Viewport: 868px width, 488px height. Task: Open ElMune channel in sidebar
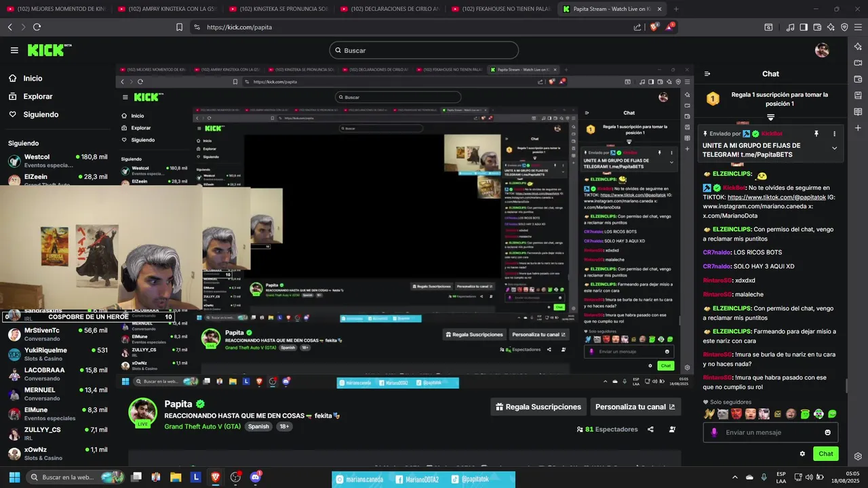[x=58, y=413]
